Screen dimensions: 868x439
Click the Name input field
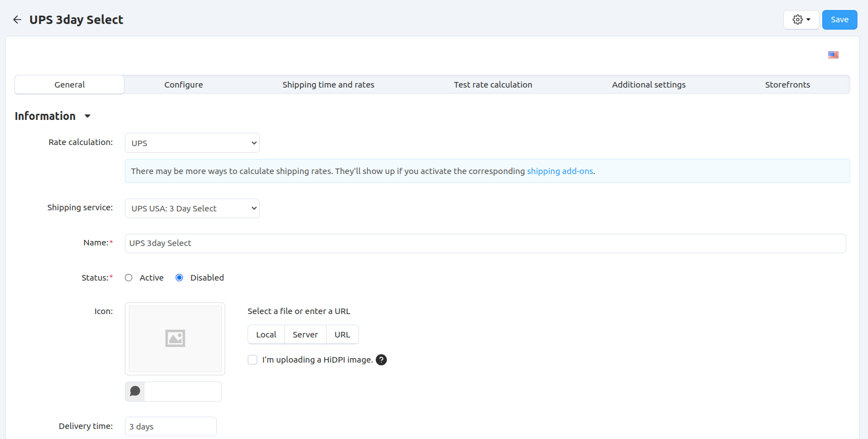[486, 243]
